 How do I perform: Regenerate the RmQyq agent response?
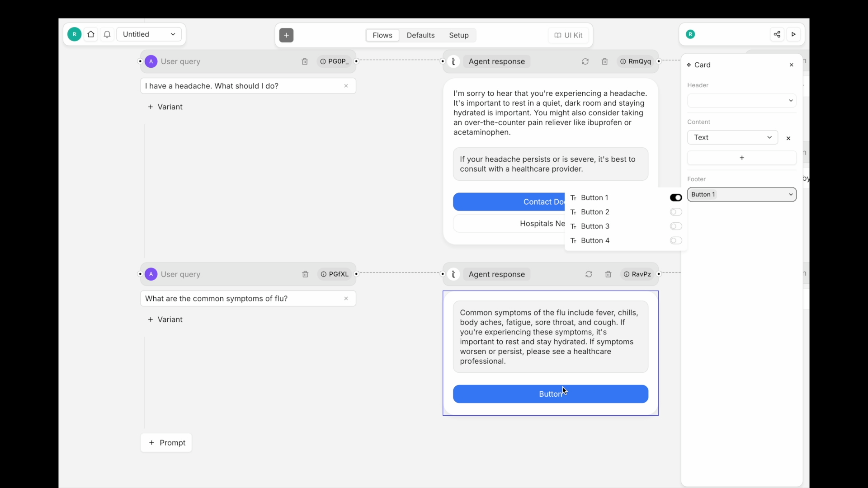[x=585, y=61]
